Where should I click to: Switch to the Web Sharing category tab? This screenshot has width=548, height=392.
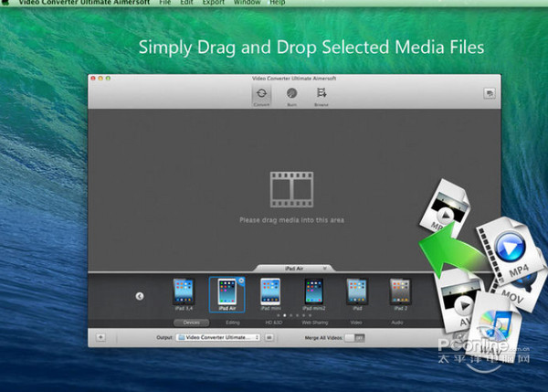click(315, 323)
